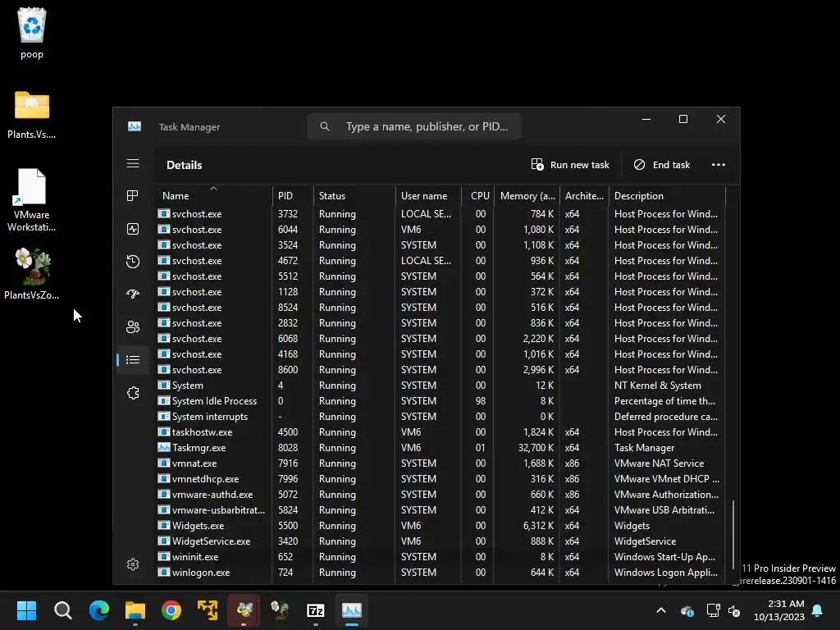
Task: Click the PID 4 cell of System
Action: 281,386
